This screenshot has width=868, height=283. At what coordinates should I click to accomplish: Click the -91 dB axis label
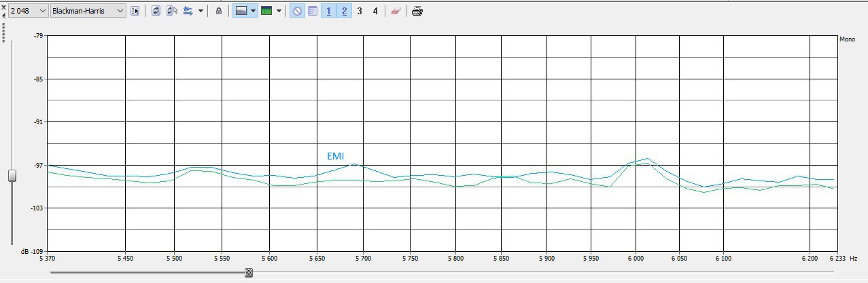pyautogui.click(x=38, y=122)
